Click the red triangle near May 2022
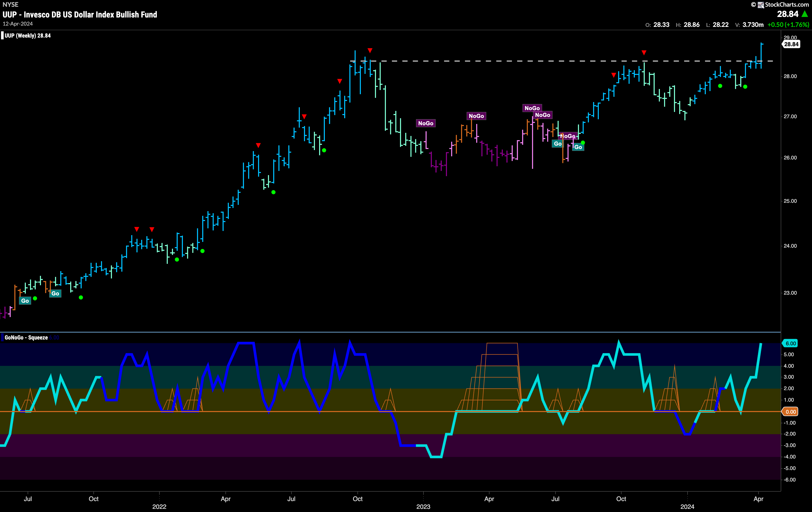812x512 pixels. (x=258, y=145)
